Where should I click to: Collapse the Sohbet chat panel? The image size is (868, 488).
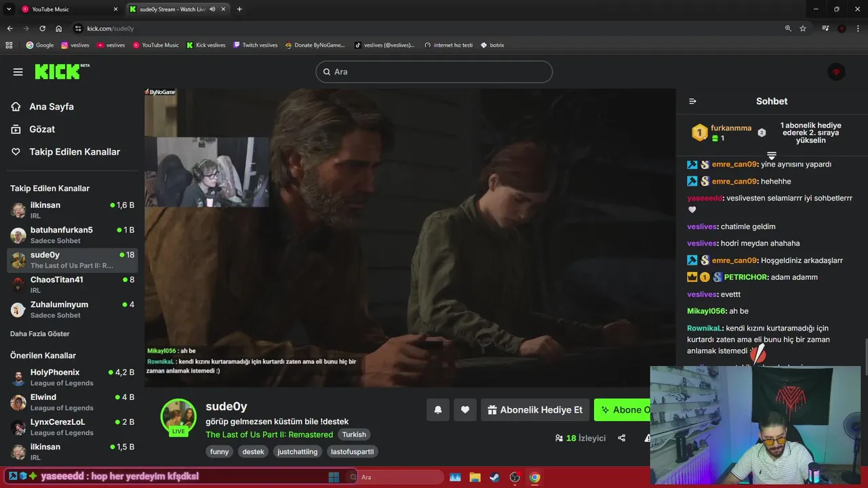pos(692,101)
